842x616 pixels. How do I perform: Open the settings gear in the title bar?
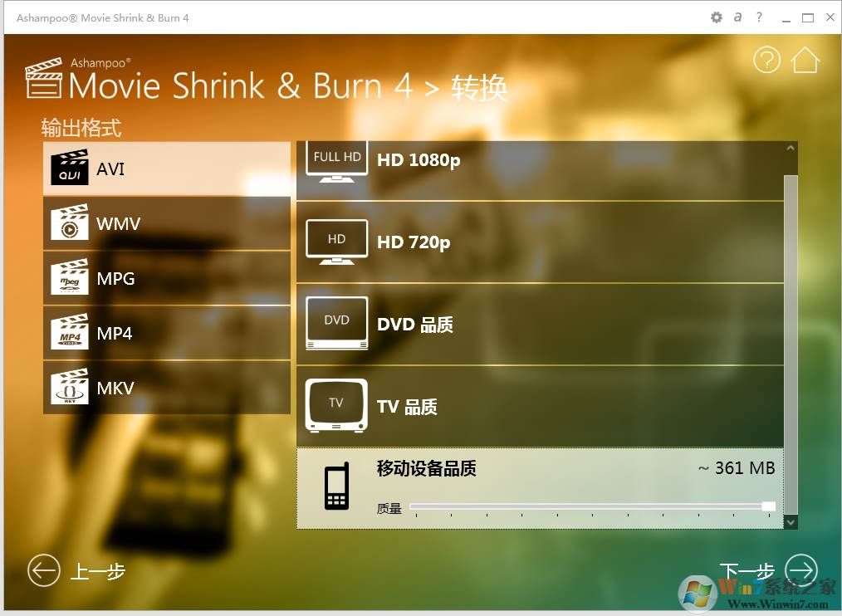tap(716, 17)
